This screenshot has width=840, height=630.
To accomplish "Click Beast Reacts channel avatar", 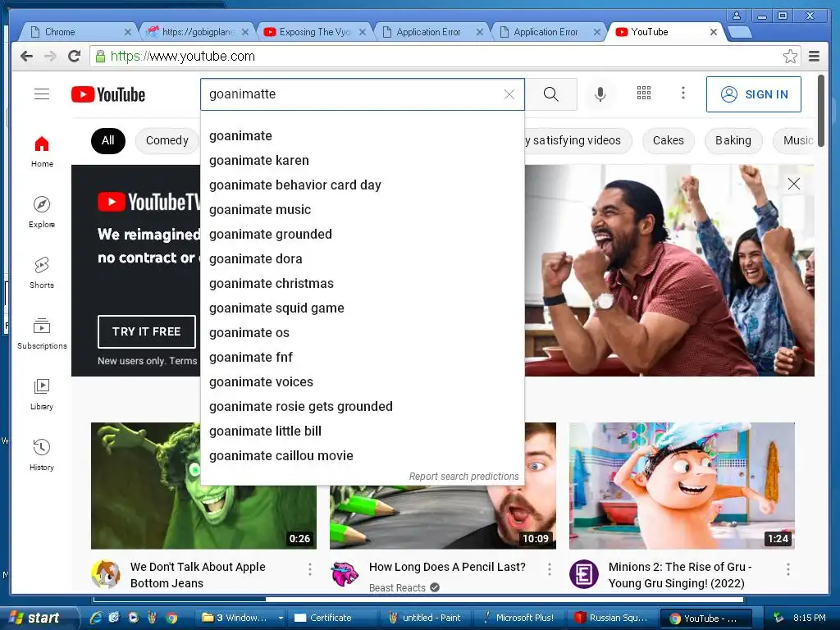I will click(x=345, y=574).
